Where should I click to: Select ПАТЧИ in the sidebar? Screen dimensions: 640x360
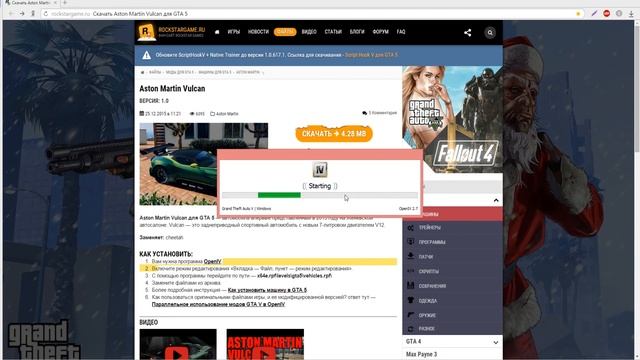pyautogui.click(x=426, y=257)
